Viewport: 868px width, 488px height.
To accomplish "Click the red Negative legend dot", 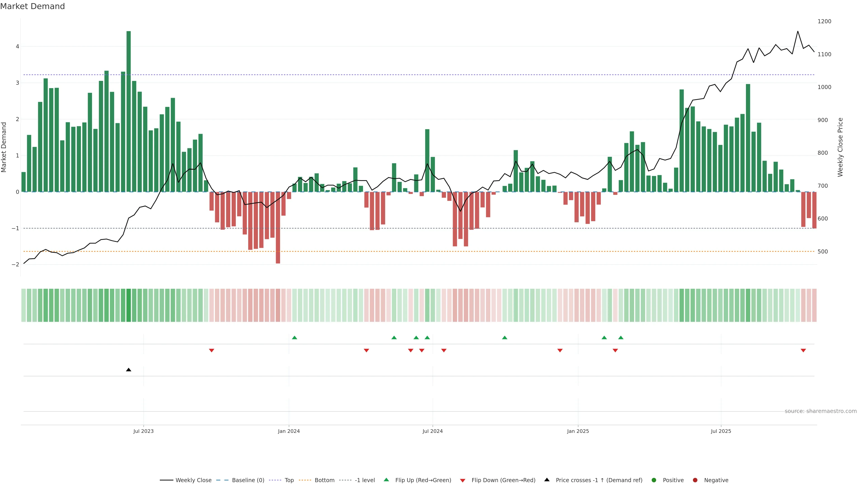I will click(x=695, y=480).
